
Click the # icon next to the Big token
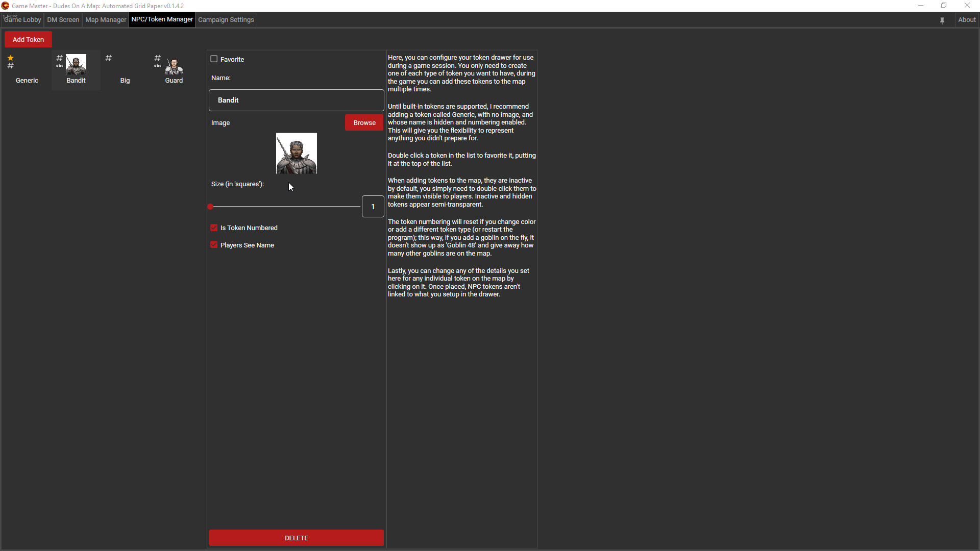tap(108, 58)
